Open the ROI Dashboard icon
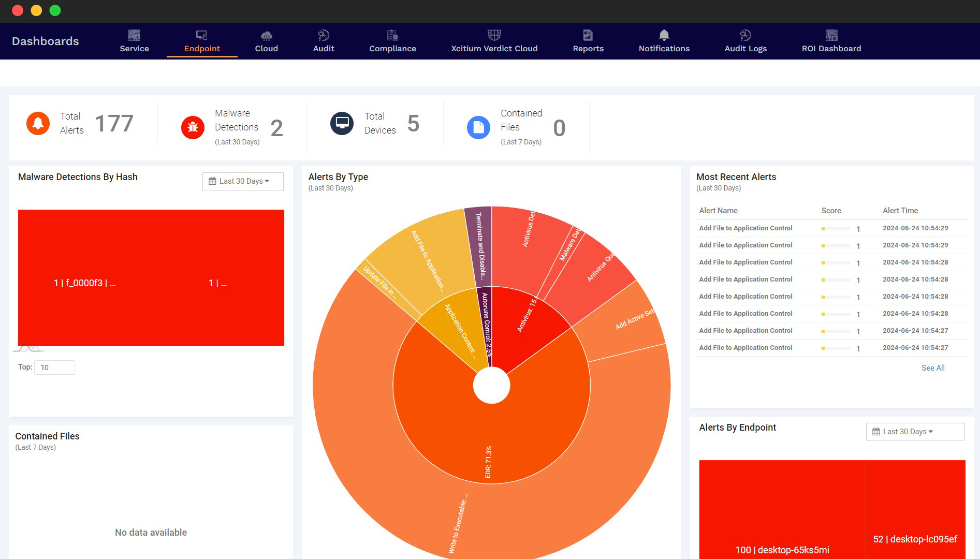The image size is (980, 559). pos(831,35)
